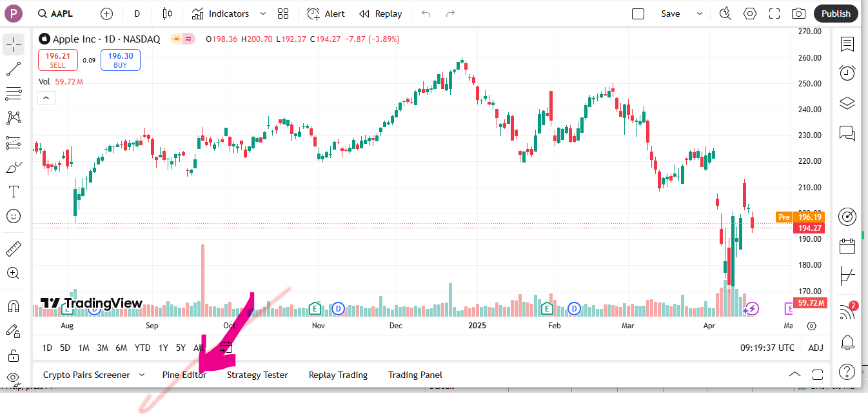
Task: Take a chart snapshot with camera icon
Action: click(x=798, y=14)
